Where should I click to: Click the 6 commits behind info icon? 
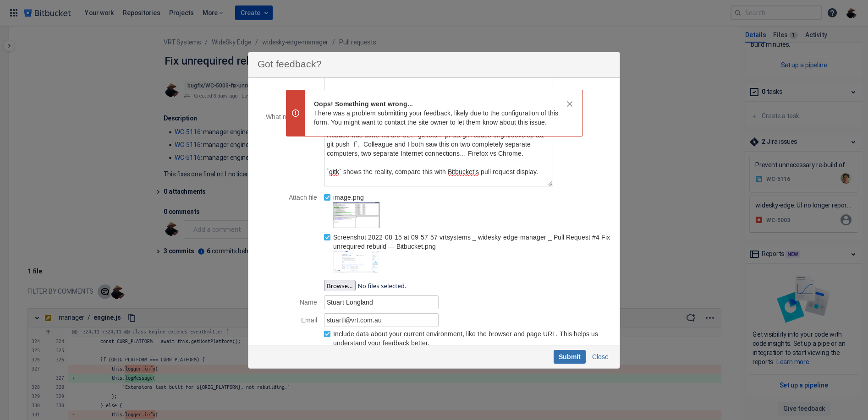201,251
